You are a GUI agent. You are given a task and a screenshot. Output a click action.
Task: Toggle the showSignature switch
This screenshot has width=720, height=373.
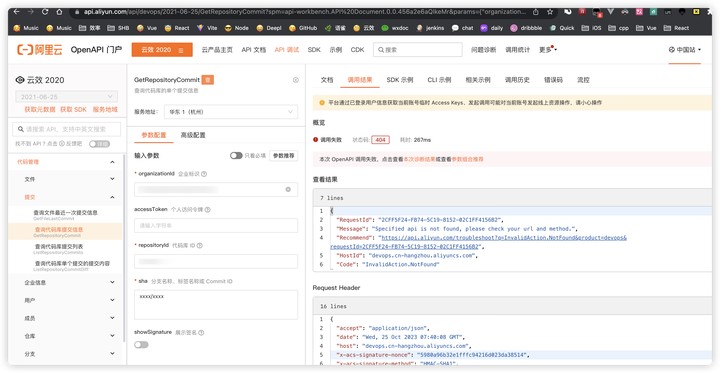(x=141, y=345)
